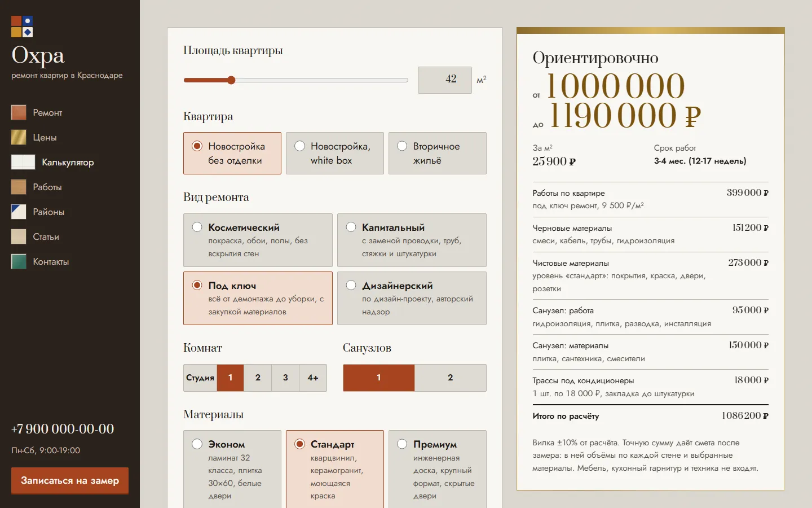Select 1 room in Комнат selector

(230, 378)
